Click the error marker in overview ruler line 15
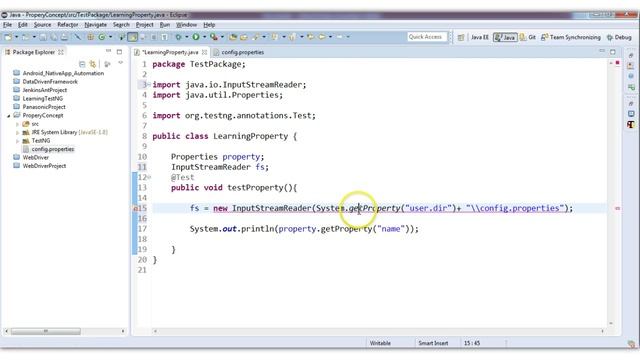The height and width of the screenshot is (360, 640). pos(618,208)
